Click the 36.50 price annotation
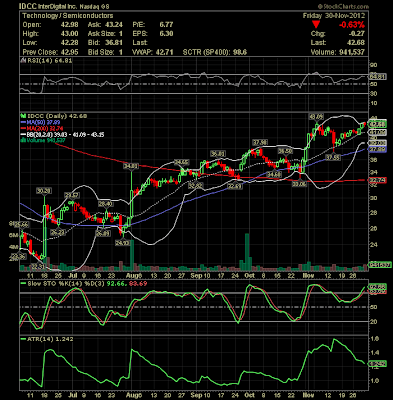 (x=285, y=151)
